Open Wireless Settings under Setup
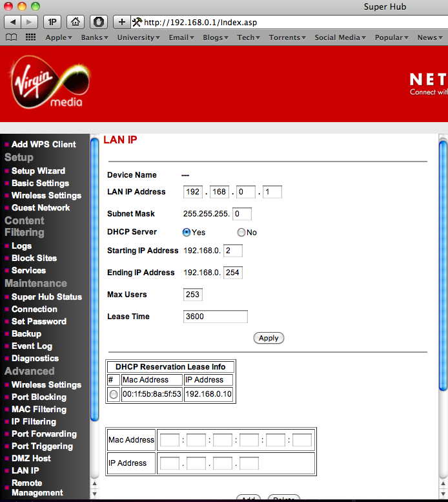448x502 pixels. click(x=46, y=195)
